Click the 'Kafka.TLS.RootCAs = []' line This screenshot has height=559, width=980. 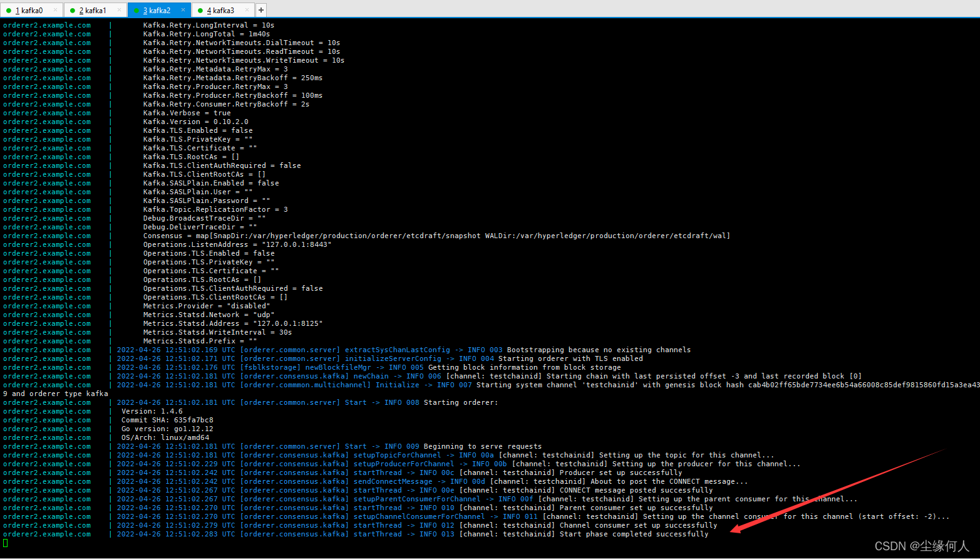191,157
